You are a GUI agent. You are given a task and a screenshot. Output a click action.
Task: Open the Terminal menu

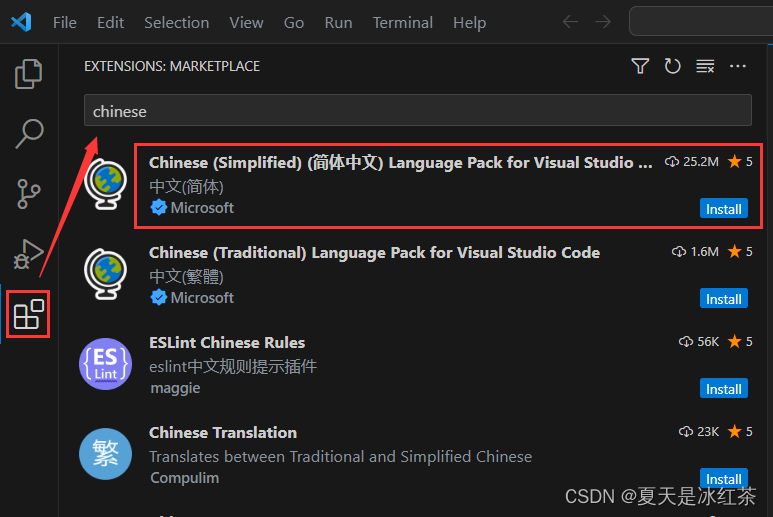pyautogui.click(x=403, y=23)
